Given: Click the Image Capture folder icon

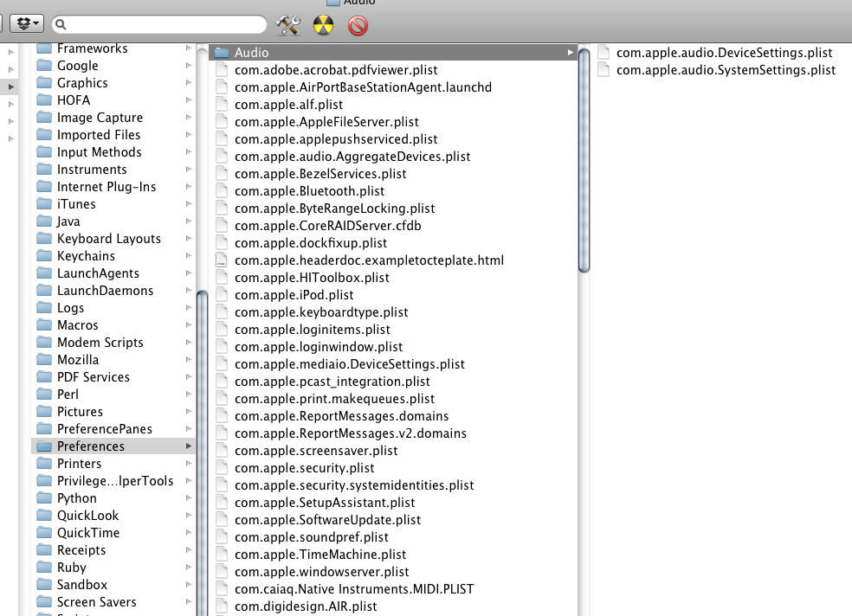Looking at the screenshot, I should coord(44,118).
